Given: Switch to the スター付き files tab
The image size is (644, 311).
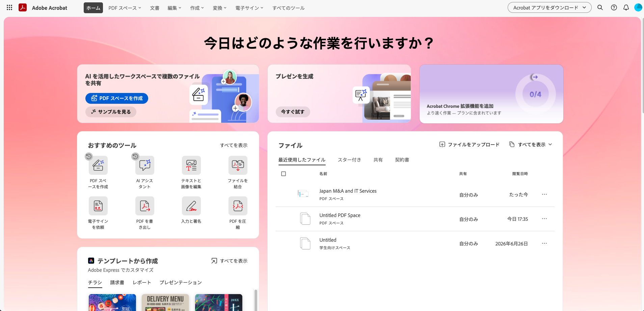Looking at the screenshot, I should tap(349, 160).
